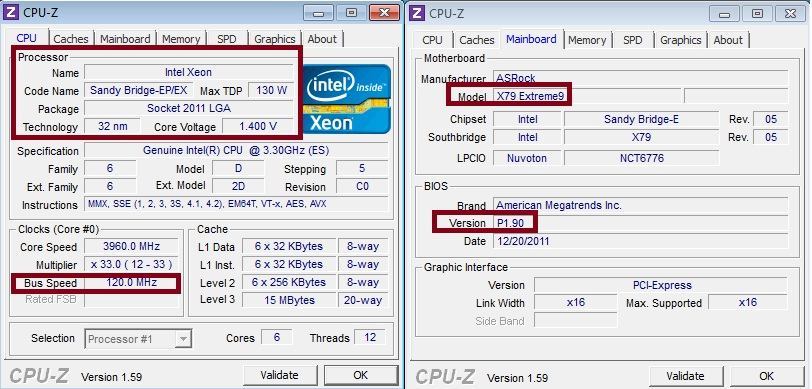Select SPD tab in right CPU-Z window
The image size is (812, 389).
[x=632, y=40]
